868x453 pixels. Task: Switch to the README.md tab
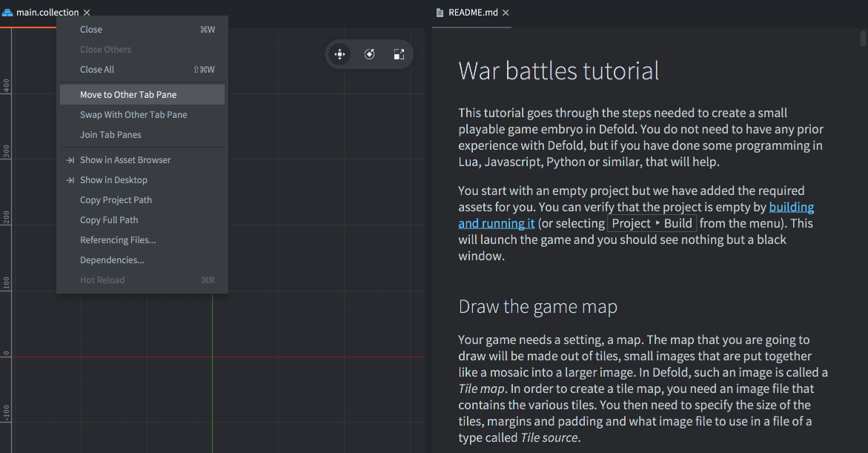click(x=473, y=13)
